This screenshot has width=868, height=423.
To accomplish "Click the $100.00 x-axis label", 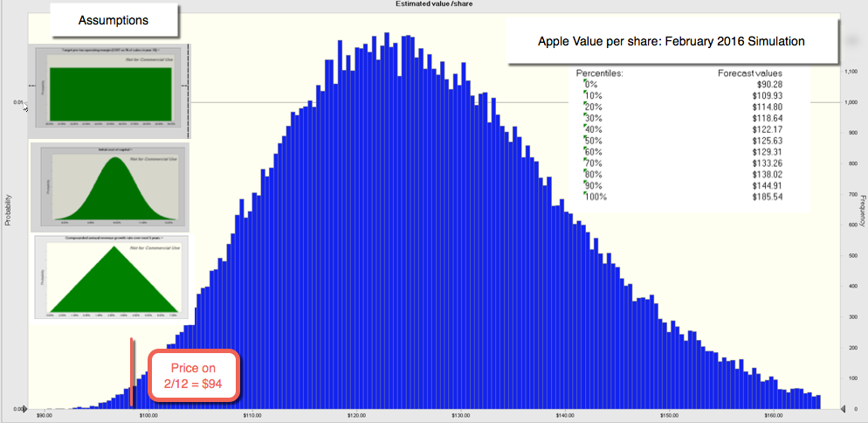I will tap(148, 414).
